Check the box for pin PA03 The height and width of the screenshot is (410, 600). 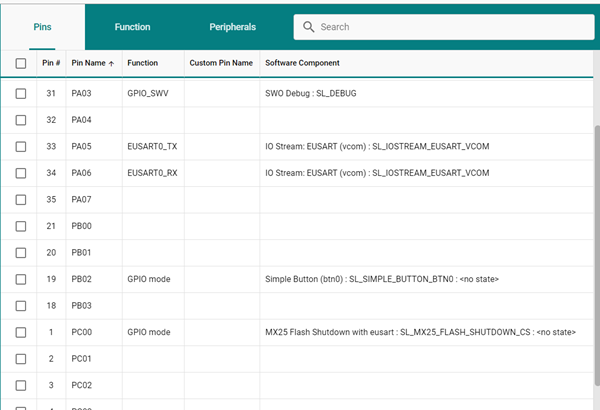tap(21, 93)
